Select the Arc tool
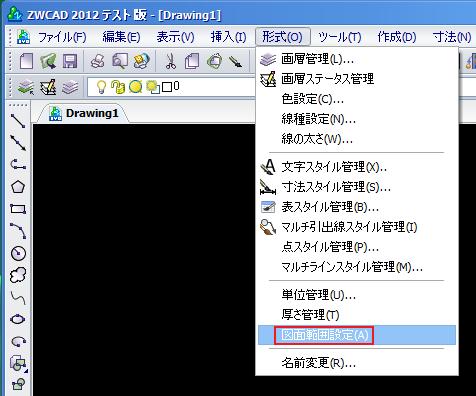Screen dimensions: 476x396 coord(18,231)
